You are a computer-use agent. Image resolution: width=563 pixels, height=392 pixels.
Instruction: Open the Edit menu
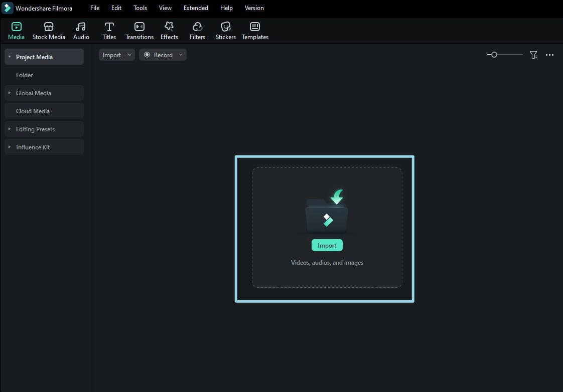pyautogui.click(x=116, y=8)
